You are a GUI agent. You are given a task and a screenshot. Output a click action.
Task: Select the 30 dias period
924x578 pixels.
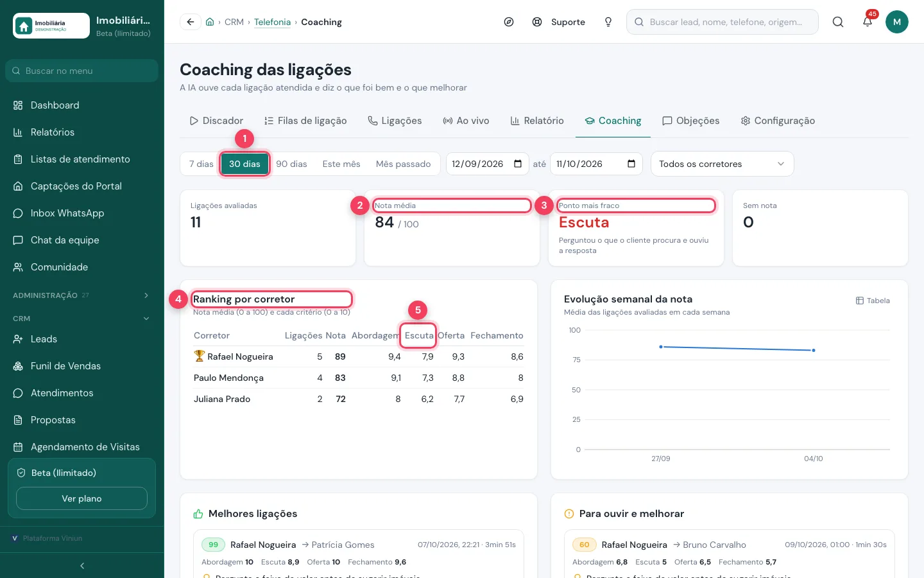pyautogui.click(x=244, y=164)
